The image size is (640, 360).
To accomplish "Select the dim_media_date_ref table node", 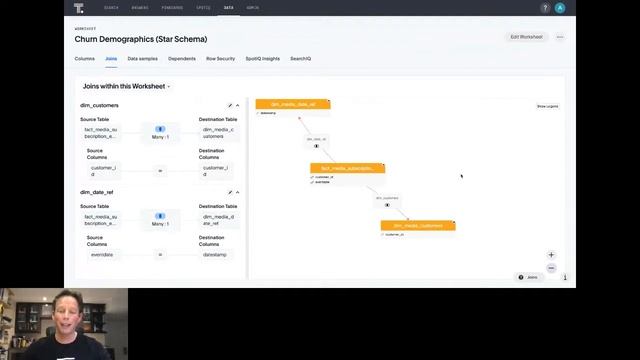I will [x=293, y=104].
